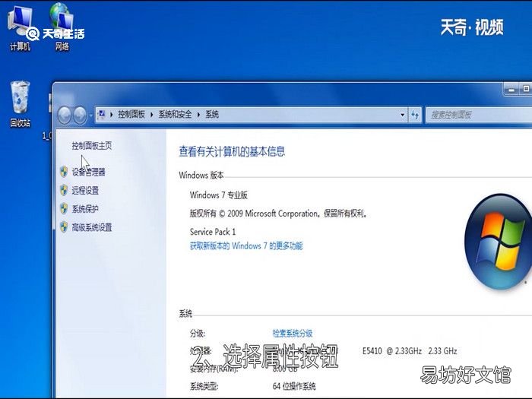This screenshot has height=399, width=532.
Task: Click the 分级: label
Action: [197, 333]
